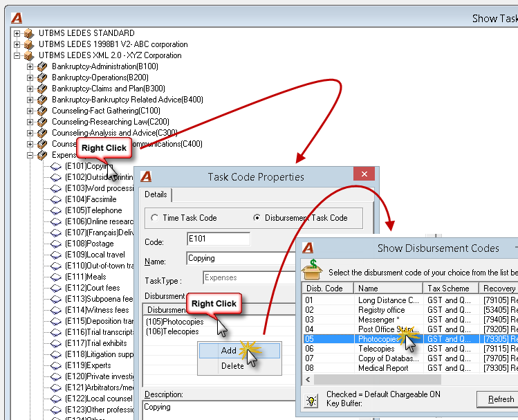Select the (E106)Online research tree item
The image size is (518, 420).
tap(99, 221)
